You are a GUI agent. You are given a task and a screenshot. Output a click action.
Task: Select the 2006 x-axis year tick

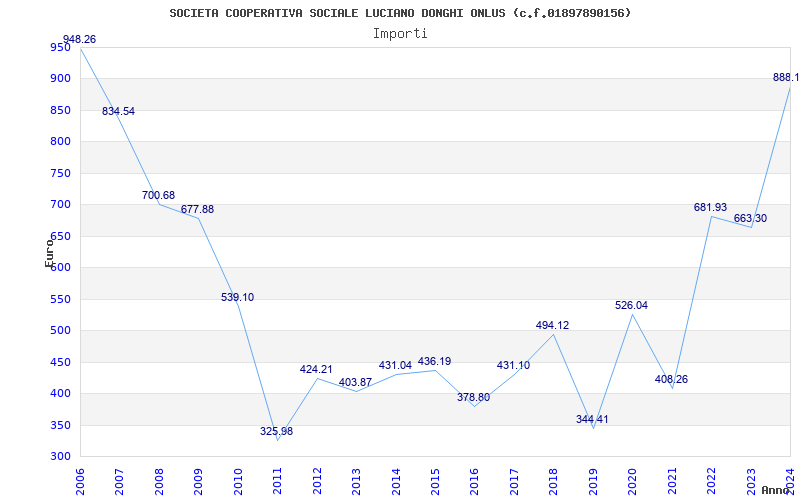coord(80,480)
